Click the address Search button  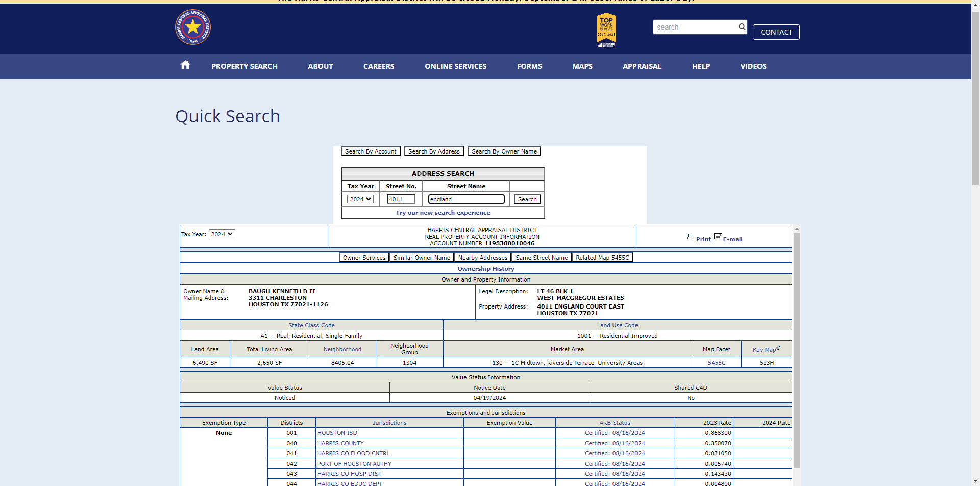click(x=527, y=199)
